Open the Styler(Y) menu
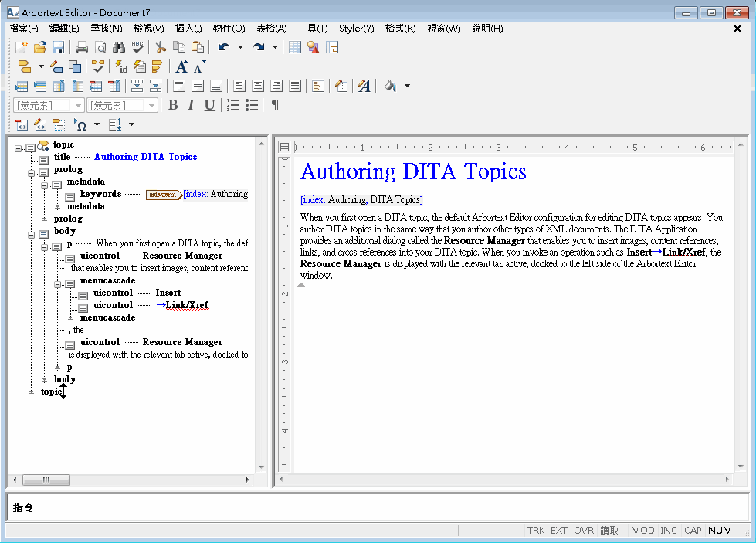This screenshot has width=756, height=543. pos(356,29)
